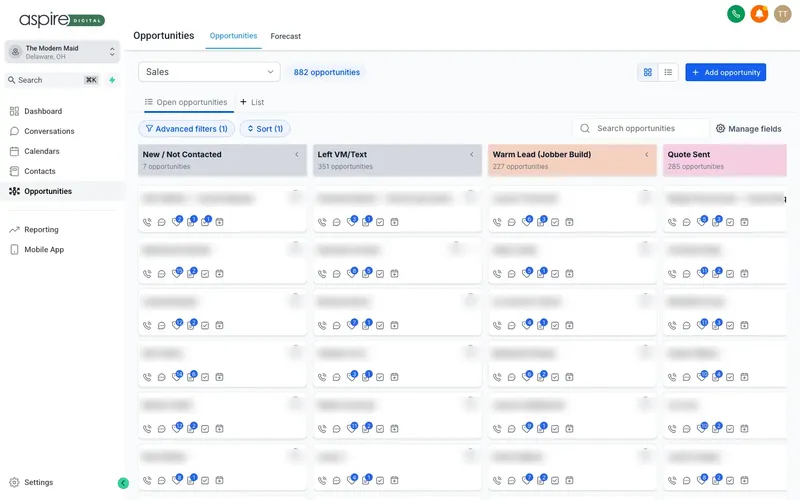View tags on top New / Not Contacted card
Screen dimensions: 800x500
[177, 221]
